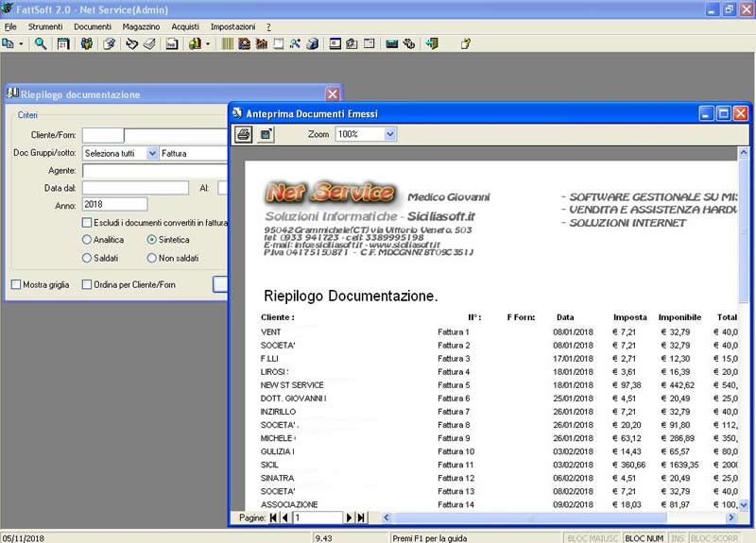Close the Riepilogo documentazione window

(x=333, y=93)
